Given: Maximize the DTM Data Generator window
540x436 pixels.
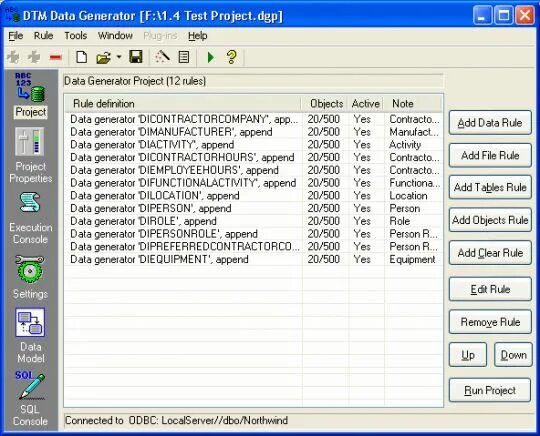Looking at the screenshot, I should click(503, 15).
